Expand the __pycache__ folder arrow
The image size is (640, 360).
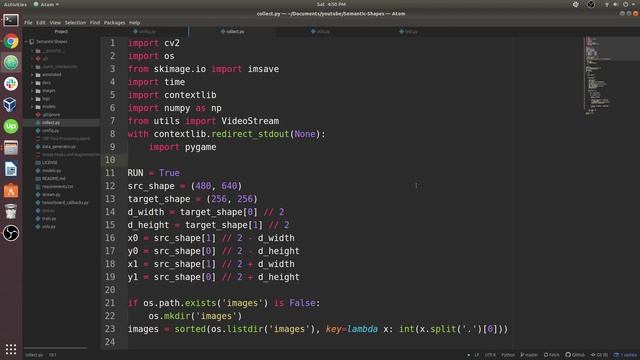coord(32,51)
